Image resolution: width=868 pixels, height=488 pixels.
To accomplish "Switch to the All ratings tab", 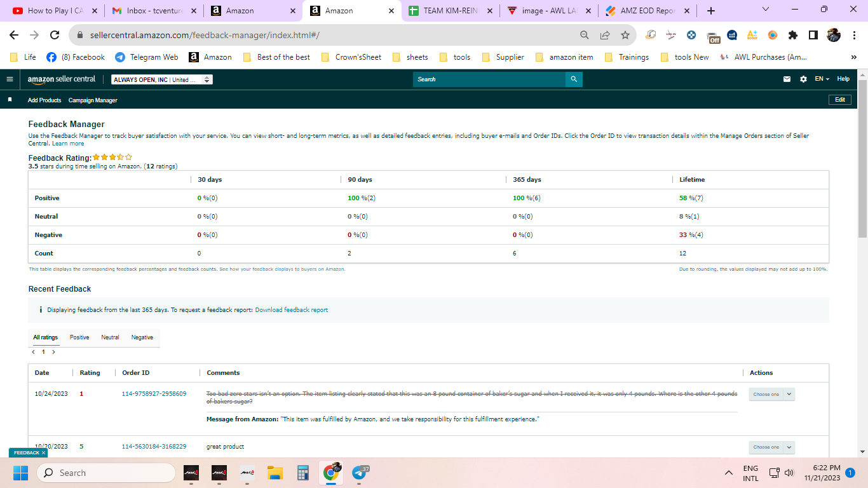I will pyautogui.click(x=46, y=337).
